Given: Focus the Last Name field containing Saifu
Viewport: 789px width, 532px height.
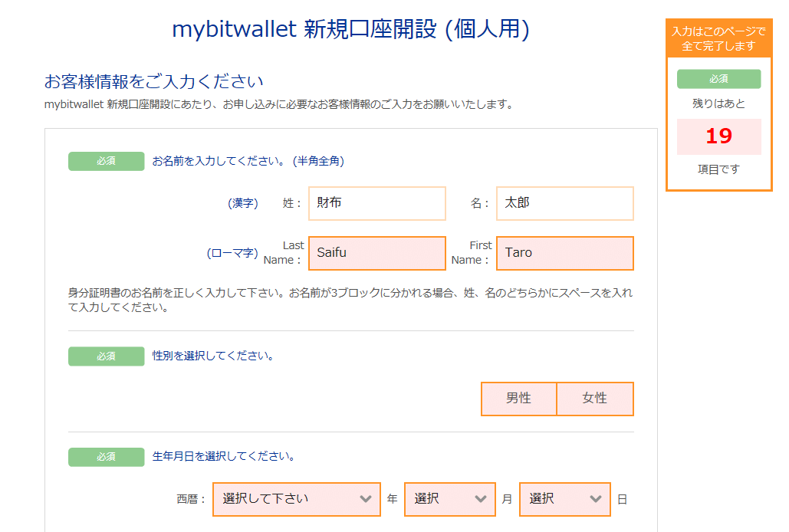Looking at the screenshot, I should click(377, 253).
